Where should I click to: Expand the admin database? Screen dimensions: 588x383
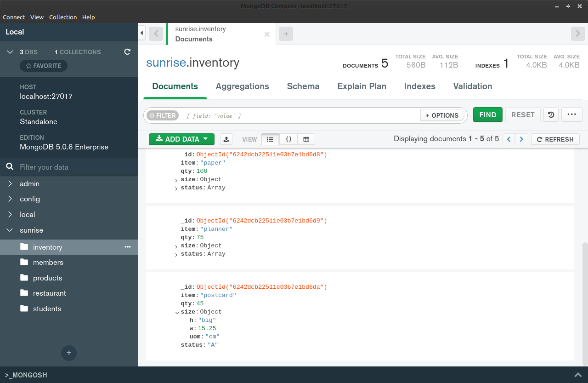pos(10,183)
